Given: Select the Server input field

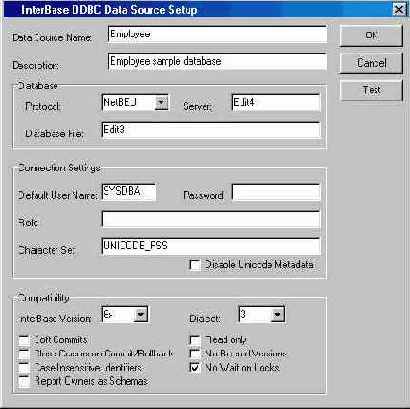Looking at the screenshot, I should (x=276, y=103).
